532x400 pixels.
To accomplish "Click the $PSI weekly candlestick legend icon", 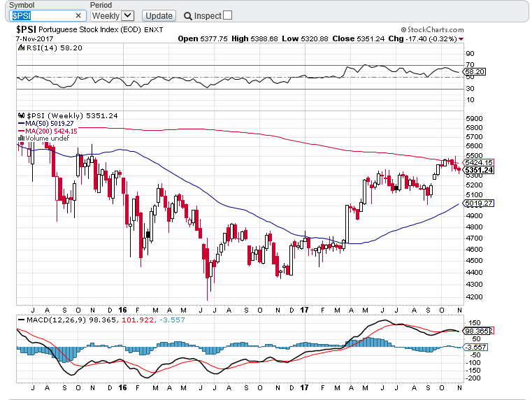I will 22,115.
